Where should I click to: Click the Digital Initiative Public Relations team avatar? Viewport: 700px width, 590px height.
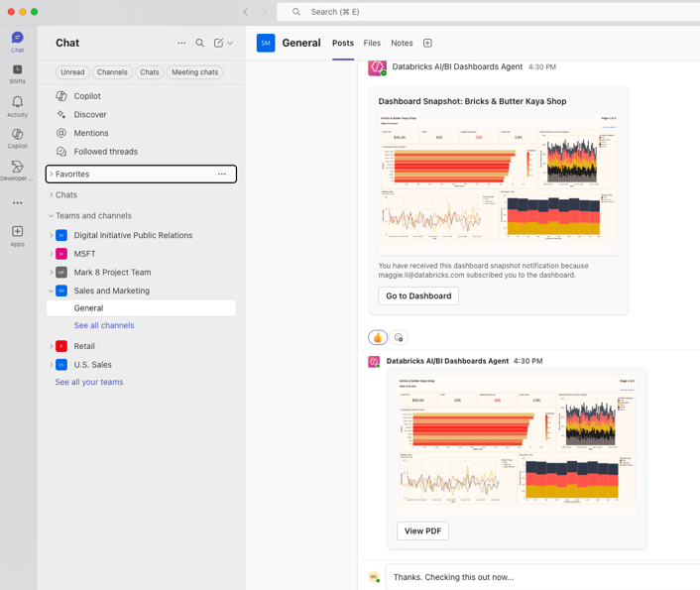(x=61, y=235)
